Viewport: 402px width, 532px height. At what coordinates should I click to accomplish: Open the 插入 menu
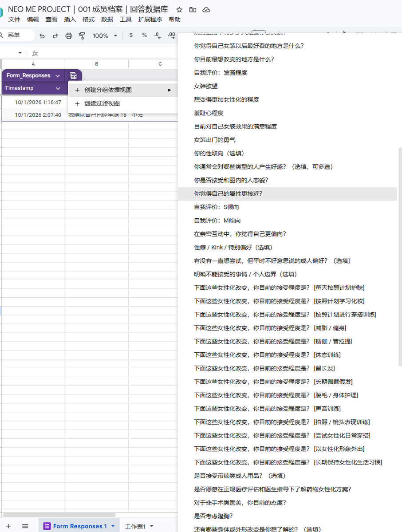coord(70,20)
